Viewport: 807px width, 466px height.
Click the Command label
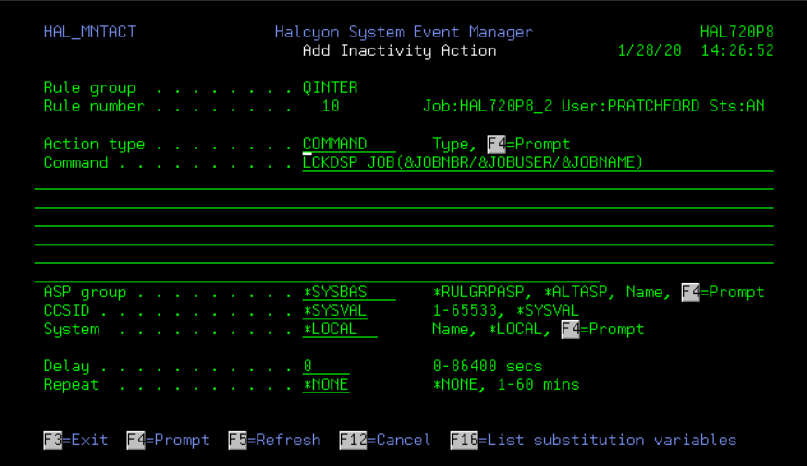(x=76, y=163)
